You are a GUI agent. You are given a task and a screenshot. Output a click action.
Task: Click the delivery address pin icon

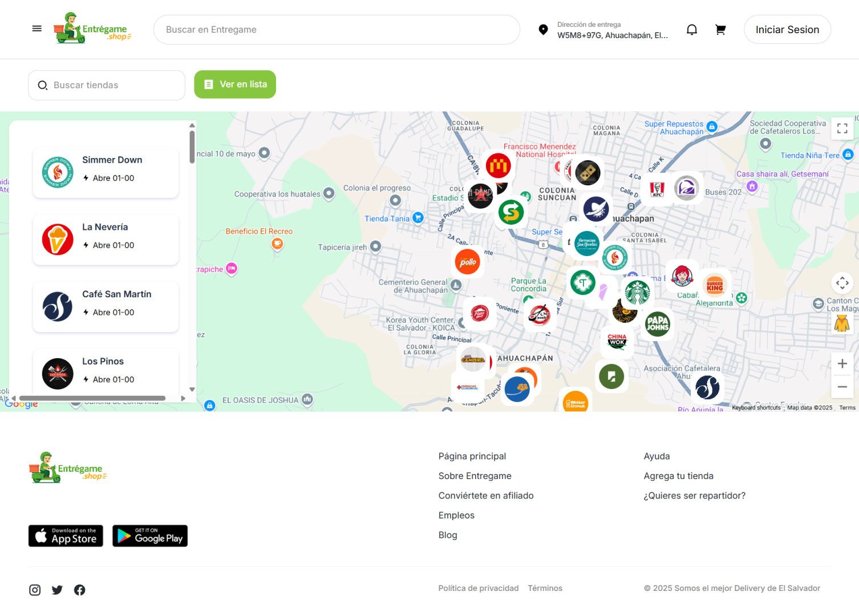tap(544, 30)
